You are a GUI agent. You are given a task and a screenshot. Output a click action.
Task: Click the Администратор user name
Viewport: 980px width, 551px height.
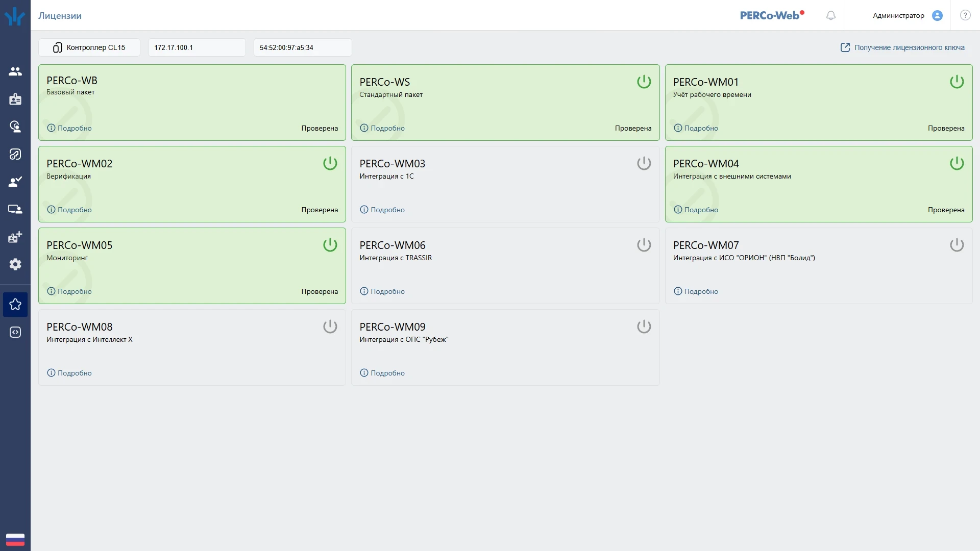(898, 15)
